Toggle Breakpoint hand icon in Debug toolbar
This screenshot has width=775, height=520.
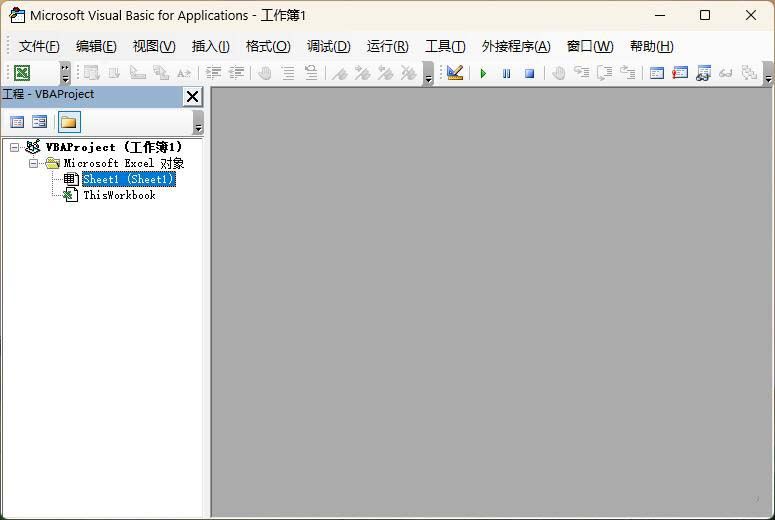tap(559, 73)
